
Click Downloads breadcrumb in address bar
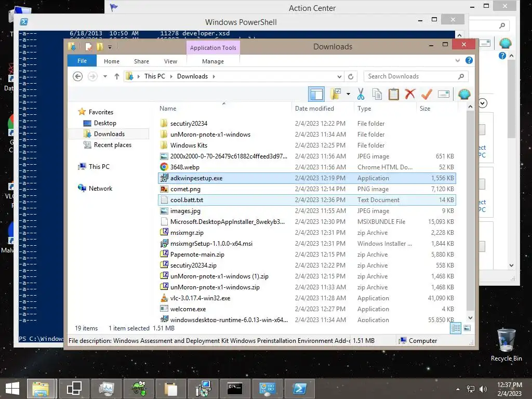(x=192, y=76)
